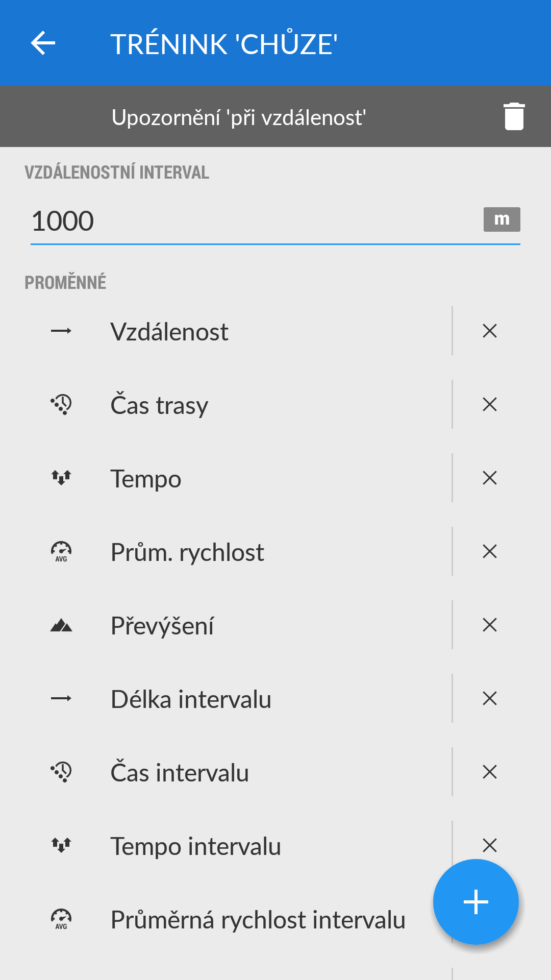Remove the Délka intervalu variable

490,699
